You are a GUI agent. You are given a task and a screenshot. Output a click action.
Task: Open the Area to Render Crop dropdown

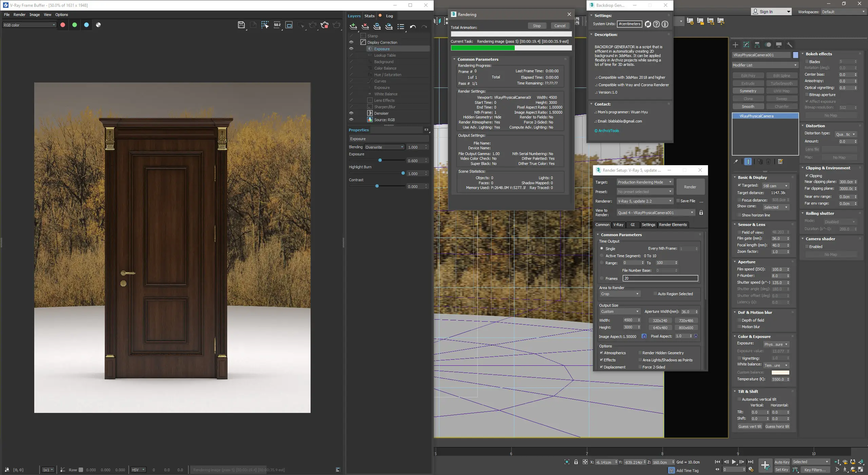pyautogui.click(x=619, y=294)
